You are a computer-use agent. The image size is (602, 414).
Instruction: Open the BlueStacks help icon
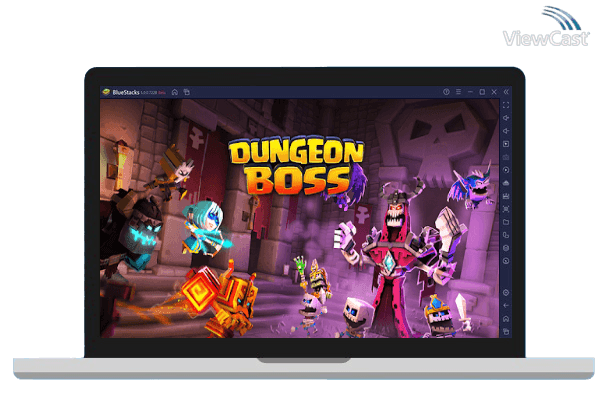446,92
